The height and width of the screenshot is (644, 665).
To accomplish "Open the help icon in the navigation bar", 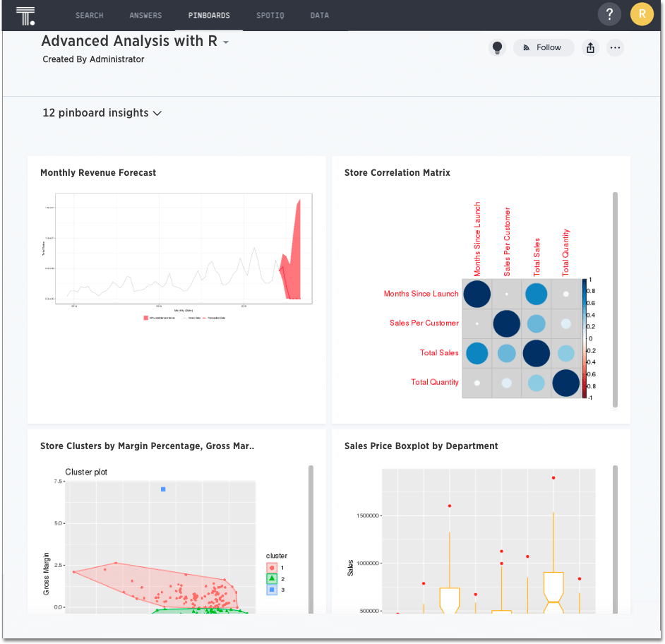I will pyautogui.click(x=609, y=14).
